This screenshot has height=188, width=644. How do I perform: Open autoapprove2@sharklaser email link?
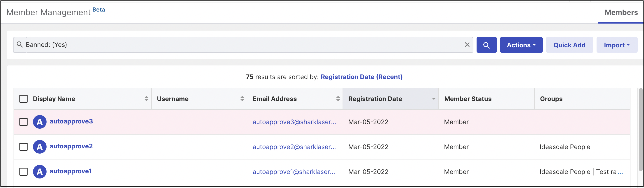pyautogui.click(x=294, y=147)
